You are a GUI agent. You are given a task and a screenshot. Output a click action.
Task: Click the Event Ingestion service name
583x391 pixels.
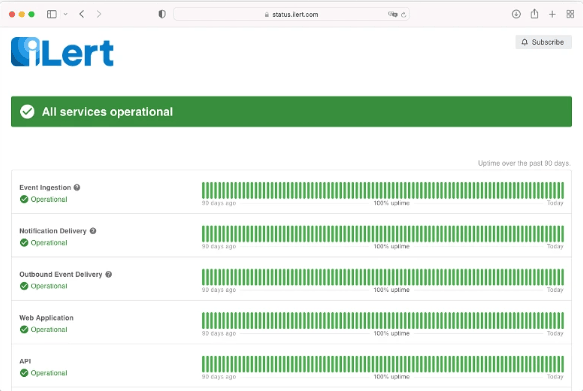tap(45, 187)
